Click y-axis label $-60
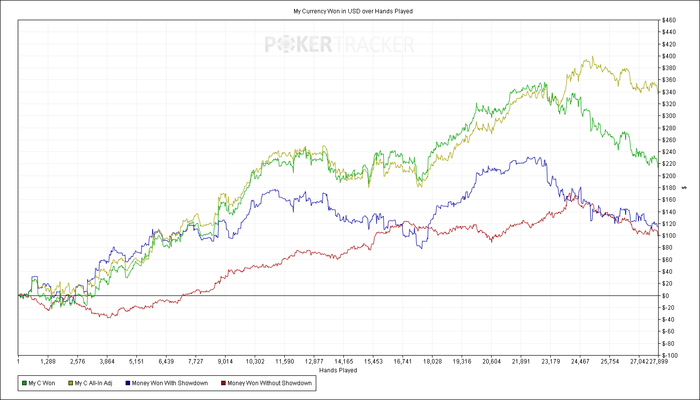 [668, 332]
